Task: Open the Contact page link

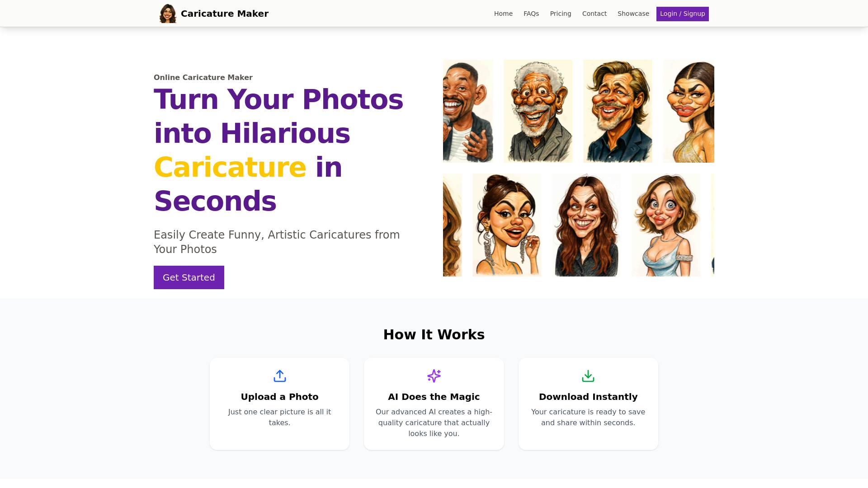Action: [594, 14]
